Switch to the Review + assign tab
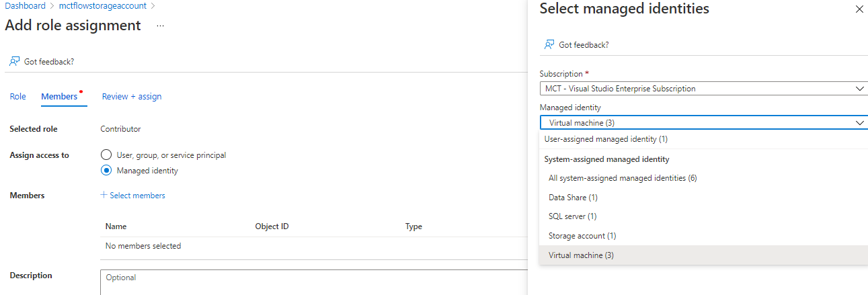 (131, 97)
